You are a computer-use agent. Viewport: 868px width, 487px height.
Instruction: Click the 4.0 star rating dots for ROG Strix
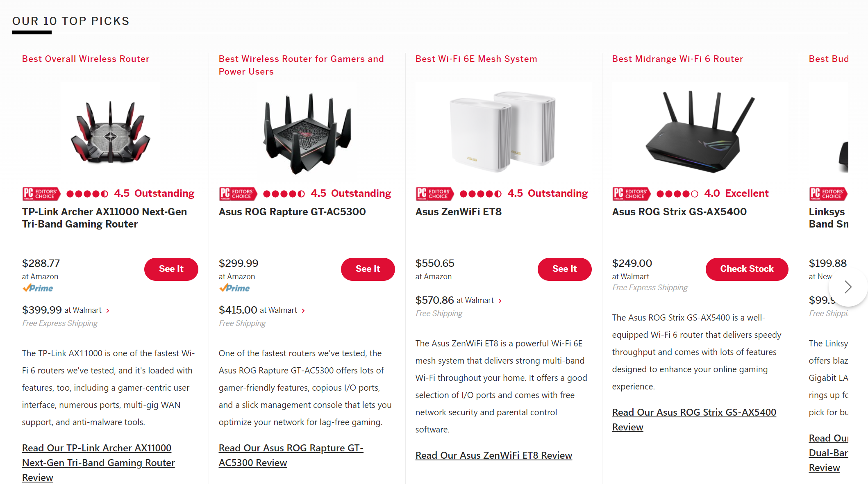click(x=677, y=193)
